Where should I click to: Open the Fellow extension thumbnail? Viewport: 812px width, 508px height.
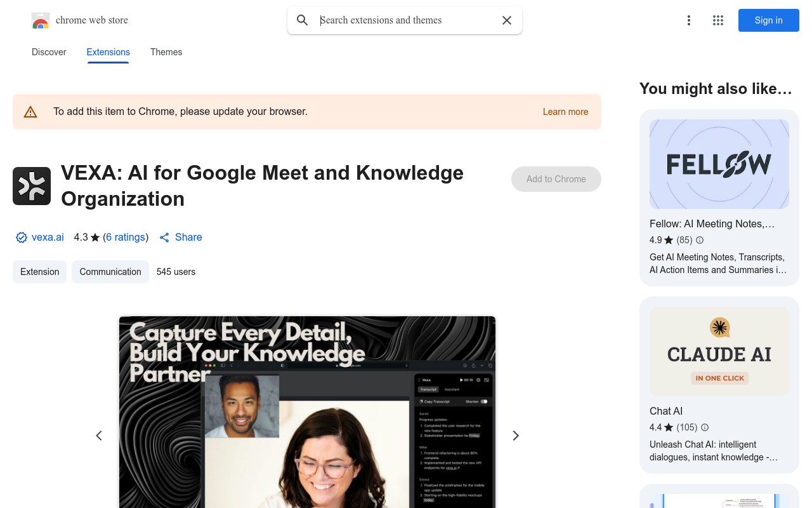coord(719,164)
